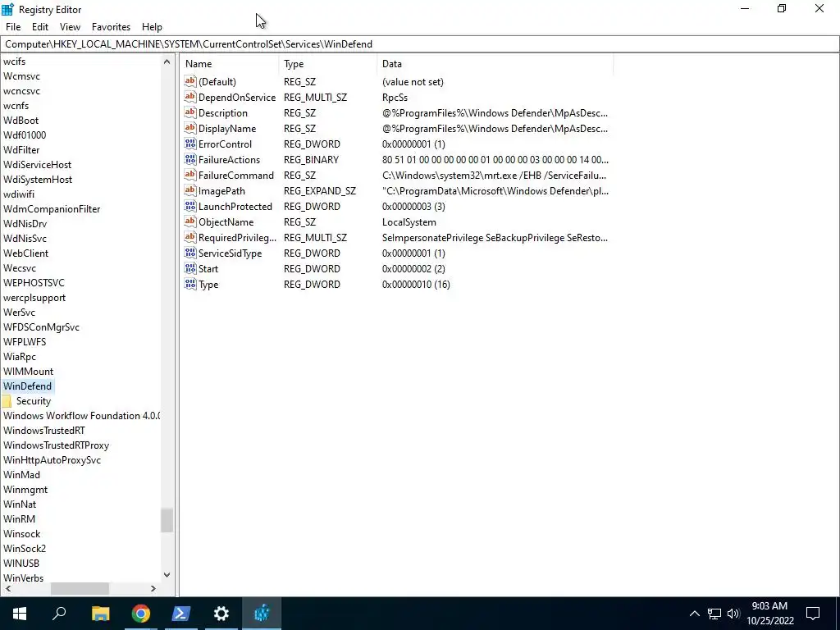Viewport: 840px width, 630px height.
Task: Open the Windows Start menu
Action: pyautogui.click(x=20, y=614)
